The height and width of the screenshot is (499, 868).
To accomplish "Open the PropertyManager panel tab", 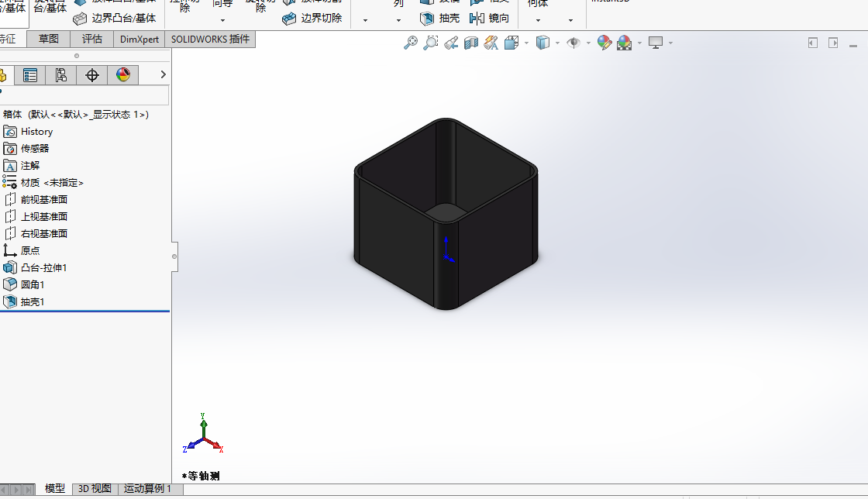I will click(x=30, y=75).
